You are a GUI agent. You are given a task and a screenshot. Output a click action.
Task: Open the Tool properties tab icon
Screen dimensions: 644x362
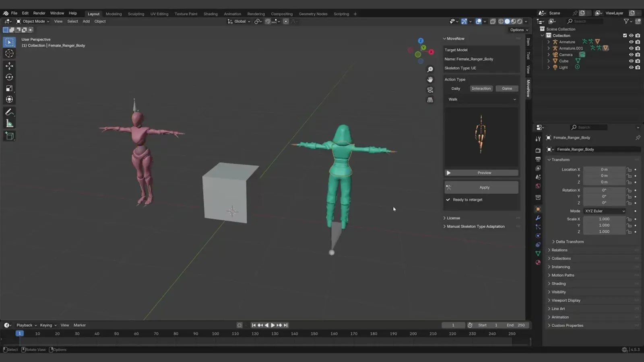click(538, 139)
